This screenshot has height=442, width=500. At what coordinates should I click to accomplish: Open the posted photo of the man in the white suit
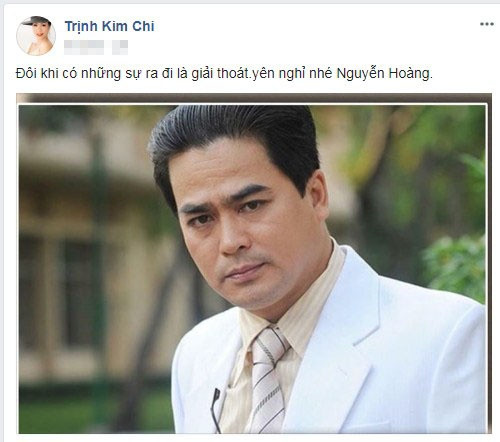click(254, 264)
